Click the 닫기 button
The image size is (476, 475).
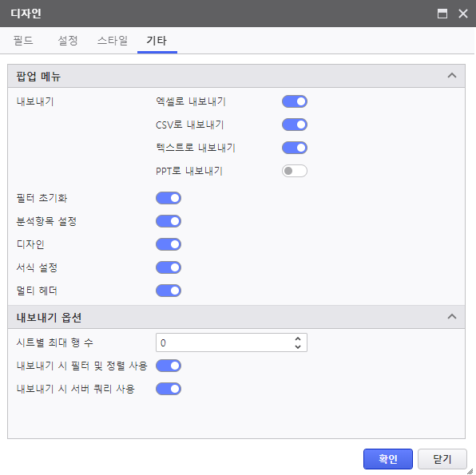coord(442,459)
